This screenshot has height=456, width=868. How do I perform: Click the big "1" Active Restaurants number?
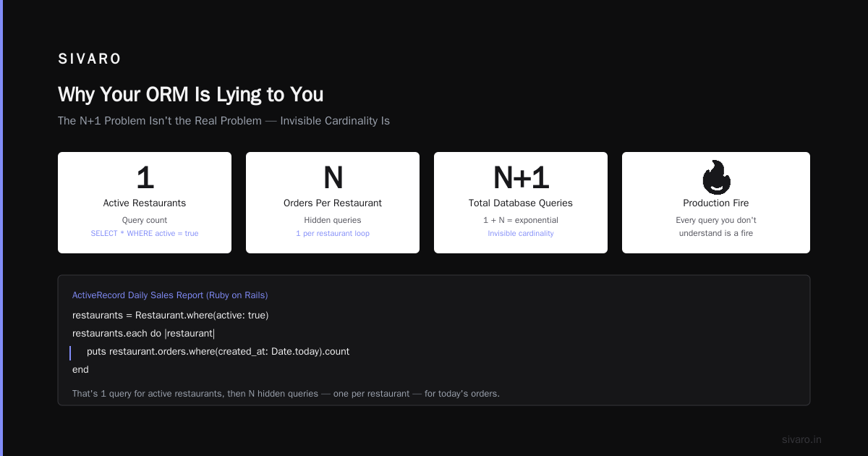(x=145, y=178)
